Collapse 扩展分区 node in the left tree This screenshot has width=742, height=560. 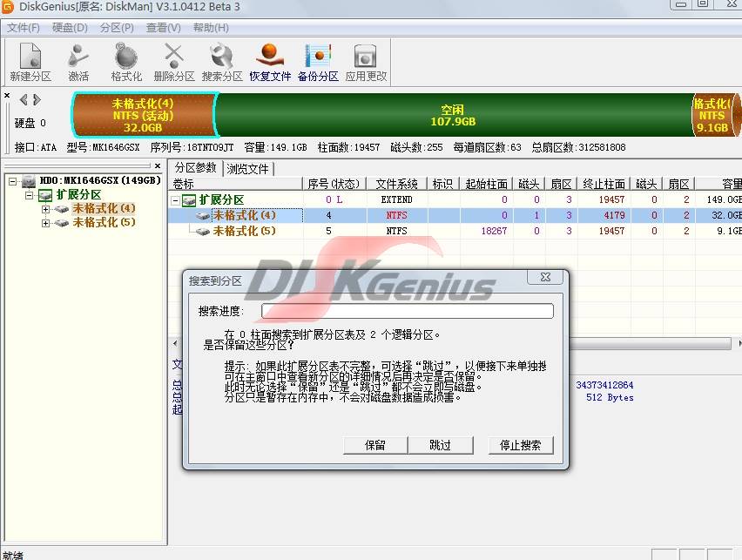tap(29, 195)
